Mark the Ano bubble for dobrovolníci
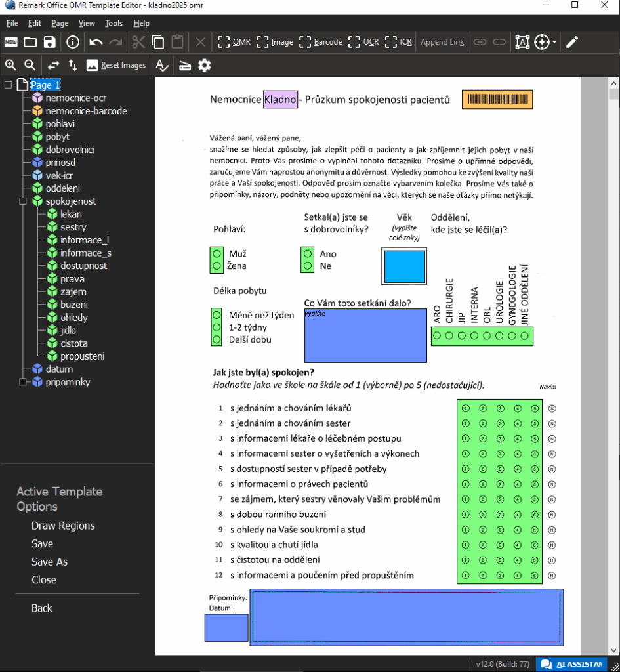The height and width of the screenshot is (672, 620). pyautogui.click(x=307, y=254)
